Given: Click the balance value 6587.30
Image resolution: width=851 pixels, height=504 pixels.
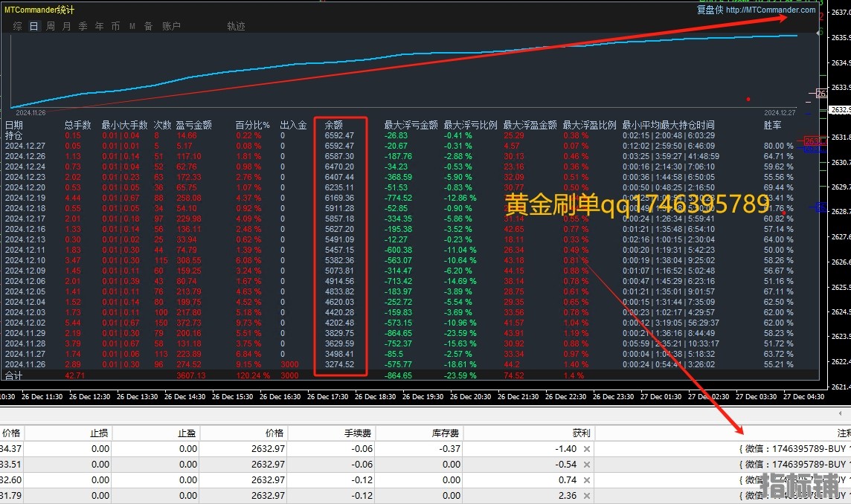Looking at the screenshot, I should (339, 156).
